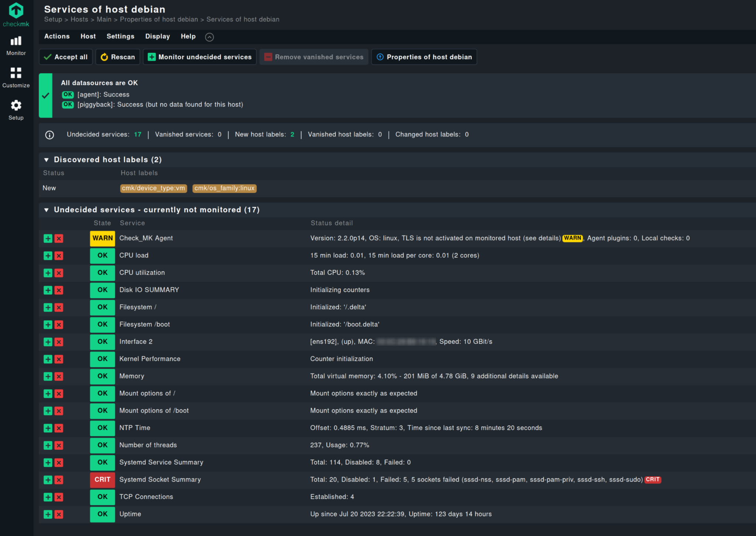Collapse Discovered host labels section
The height and width of the screenshot is (536, 756).
47,160
